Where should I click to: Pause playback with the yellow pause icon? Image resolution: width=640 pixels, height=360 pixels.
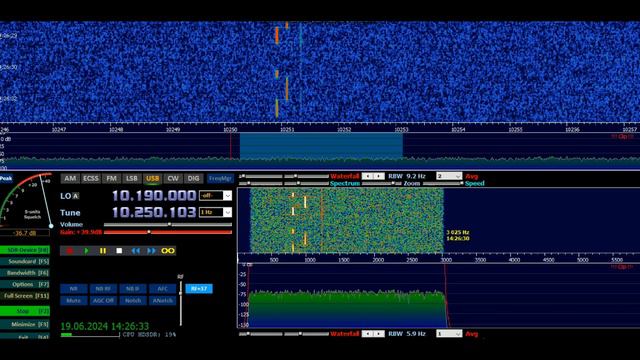102,251
